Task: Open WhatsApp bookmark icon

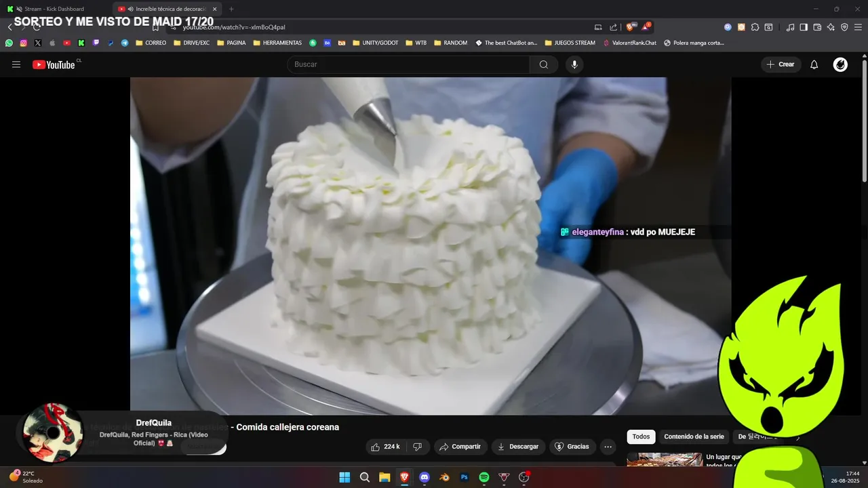Action: coord(9,43)
